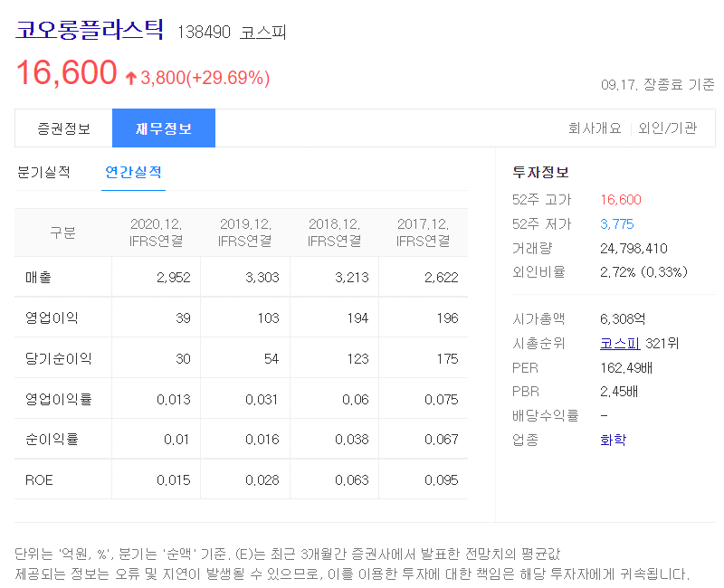Click net income value 123
The width and height of the screenshot is (724, 588).
[x=357, y=358]
